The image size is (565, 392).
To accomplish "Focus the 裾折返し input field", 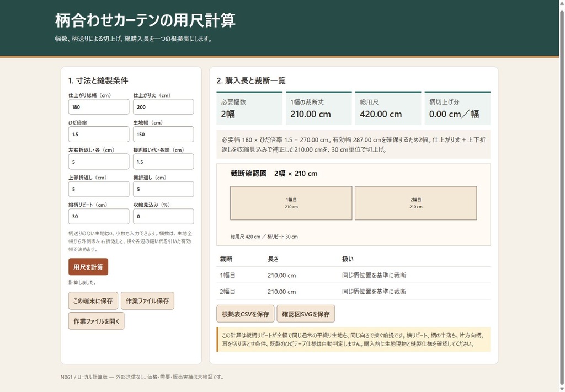I will click(163, 189).
